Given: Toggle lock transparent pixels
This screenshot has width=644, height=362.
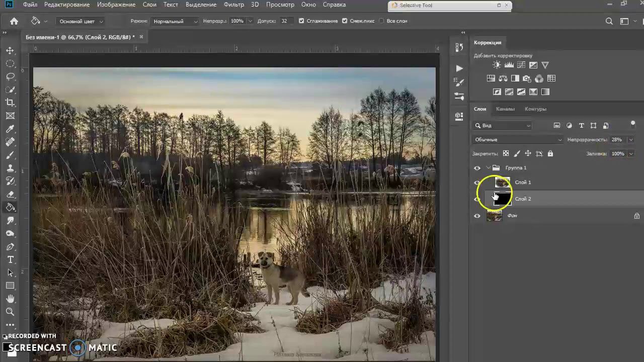Looking at the screenshot, I should point(506,153).
